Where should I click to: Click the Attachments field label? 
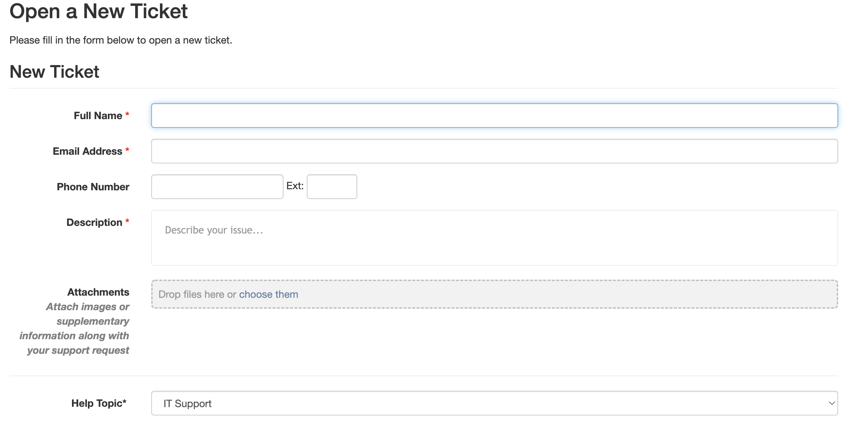point(98,292)
